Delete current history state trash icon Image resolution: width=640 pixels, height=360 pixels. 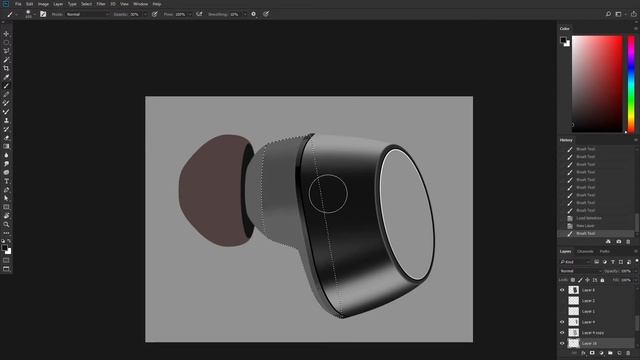point(629,242)
